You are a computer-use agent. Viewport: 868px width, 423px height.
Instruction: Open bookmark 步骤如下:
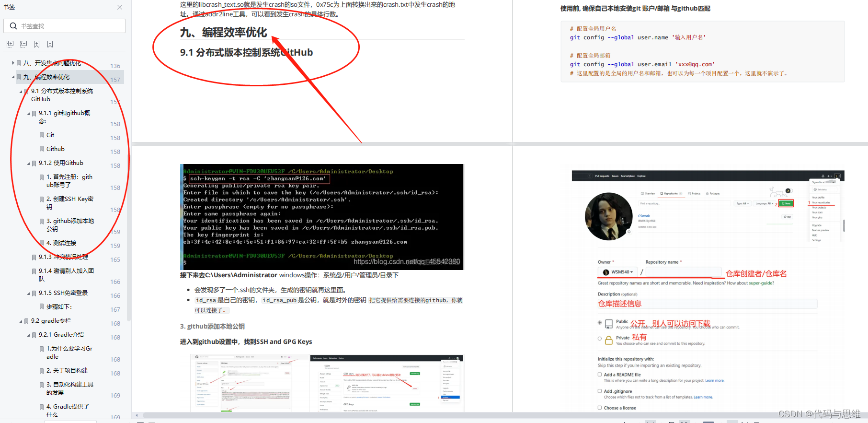click(x=59, y=307)
